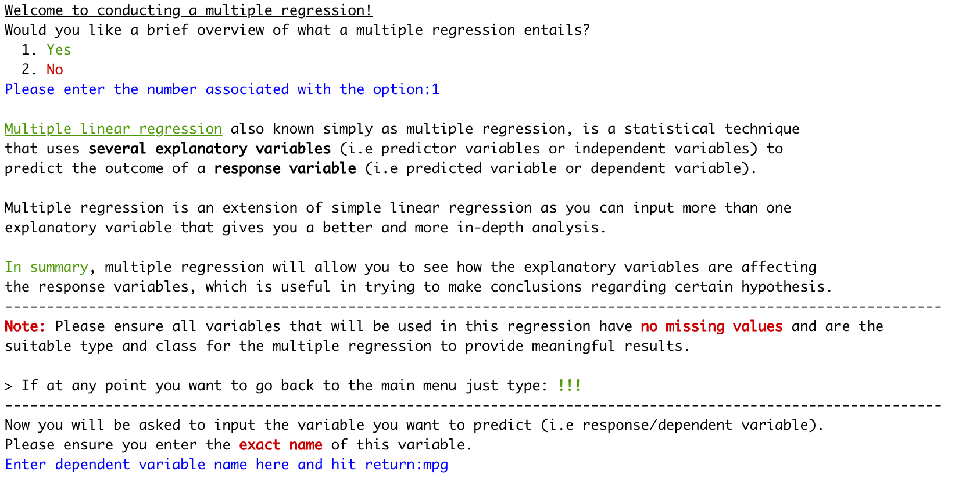Click the 'Would you like a brief overview' question

coord(298,30)
